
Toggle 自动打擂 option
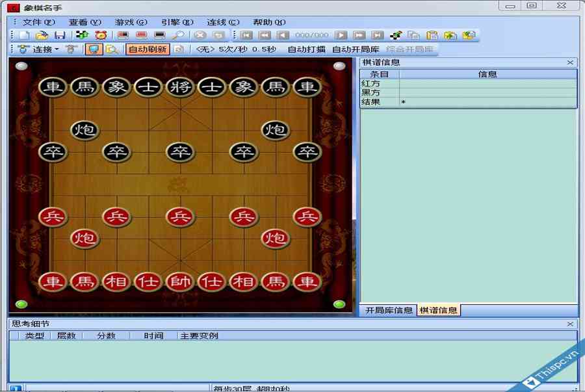coord(306,49)
